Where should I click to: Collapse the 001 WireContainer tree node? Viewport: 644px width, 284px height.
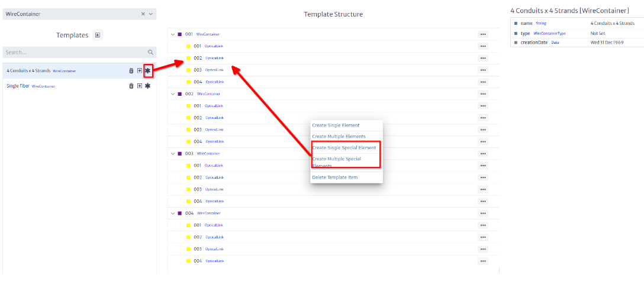click(x=173, y=34)
